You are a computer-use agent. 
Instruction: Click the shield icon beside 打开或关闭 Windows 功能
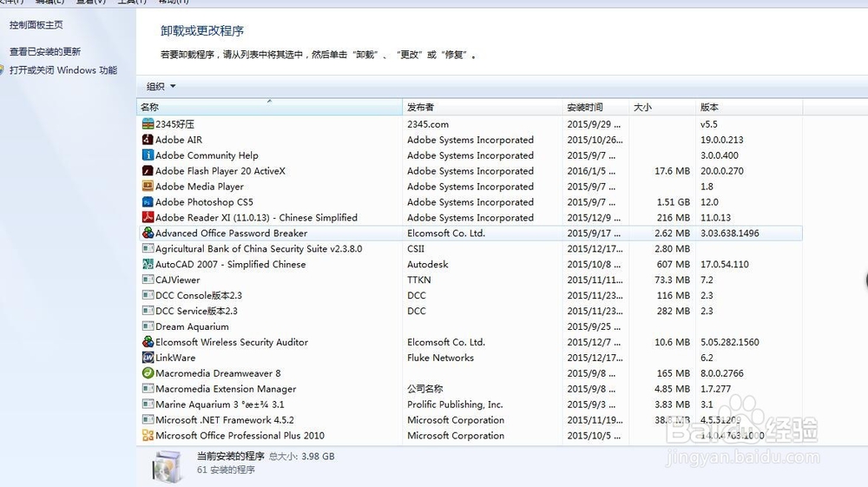(3, 70)
